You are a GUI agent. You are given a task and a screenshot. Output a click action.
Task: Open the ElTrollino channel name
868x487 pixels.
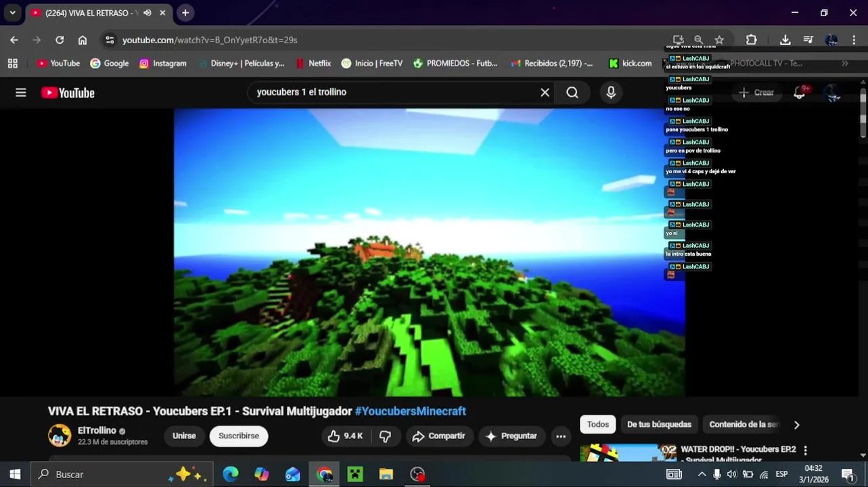(x=97, y=431)
